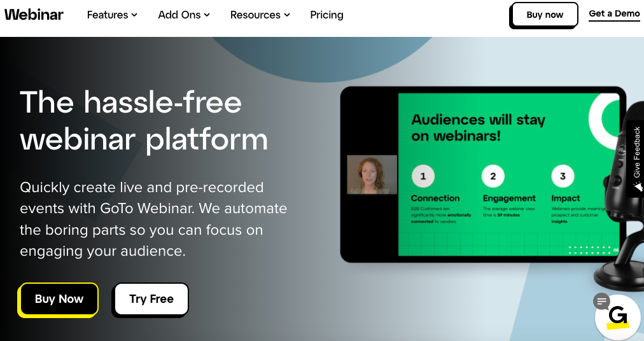Screen dimensions: 644x341
Task: Click the presenter webcam thumbnail
Action: 372,174
